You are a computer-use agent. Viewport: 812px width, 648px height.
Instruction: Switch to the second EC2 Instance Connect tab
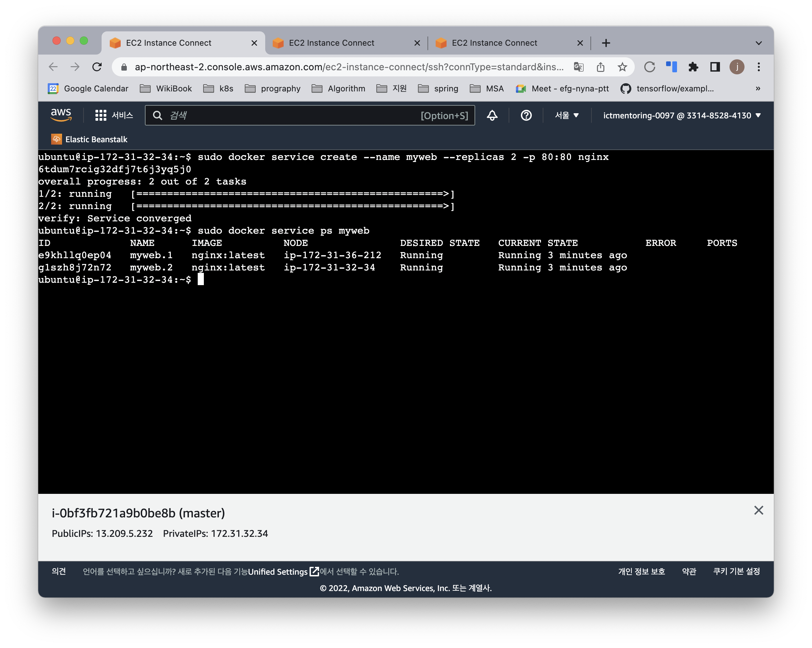point(331,43)
